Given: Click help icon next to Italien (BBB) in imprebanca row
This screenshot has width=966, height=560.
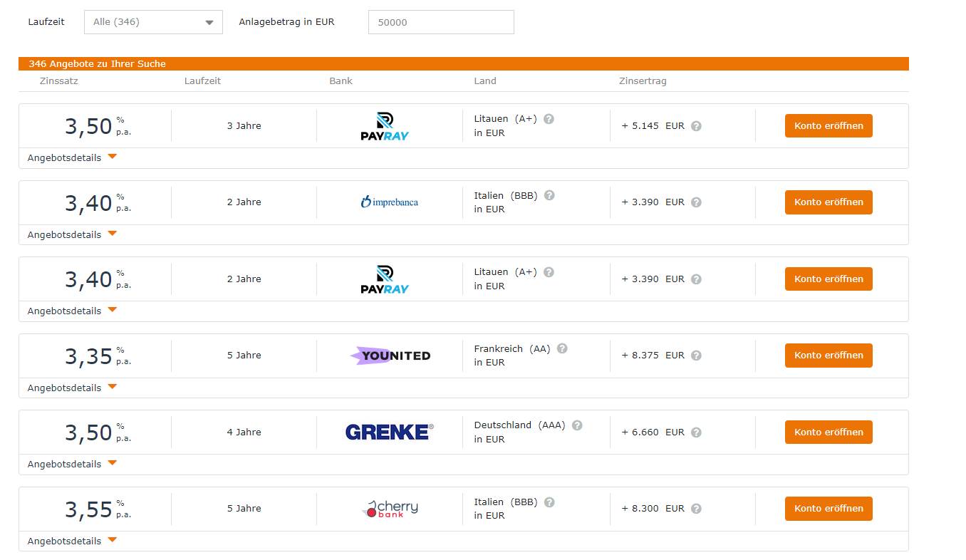Looking at the screenshot, I should tap(549, 195).
